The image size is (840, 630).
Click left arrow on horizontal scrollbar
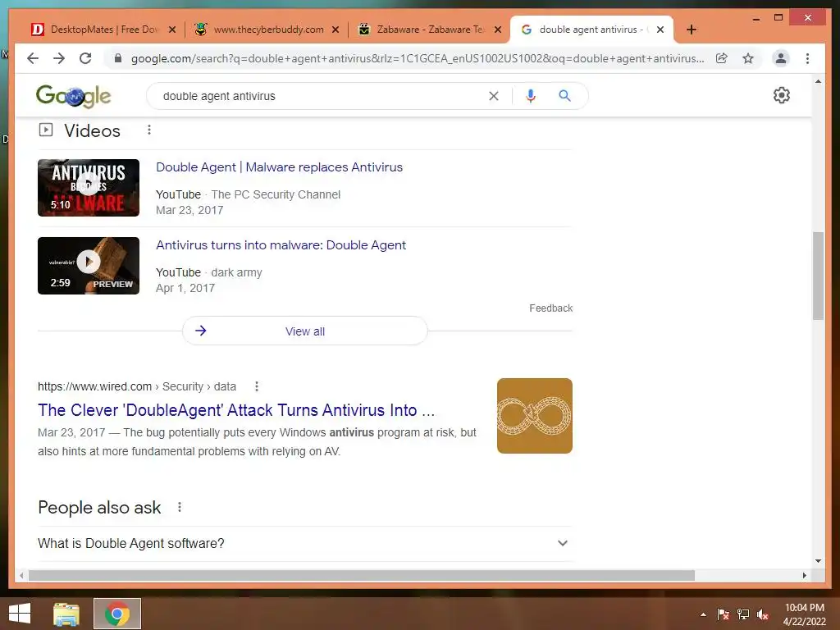(x=21, y=575)
